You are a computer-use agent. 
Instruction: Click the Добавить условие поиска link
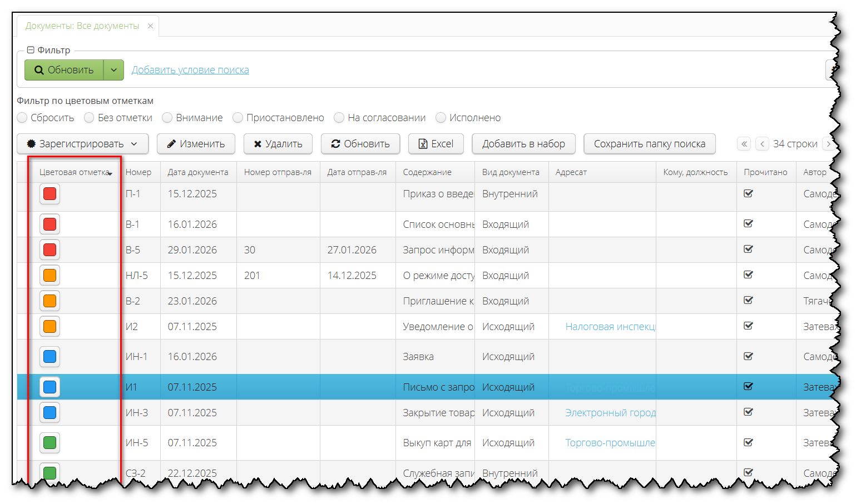coord(190,70)
